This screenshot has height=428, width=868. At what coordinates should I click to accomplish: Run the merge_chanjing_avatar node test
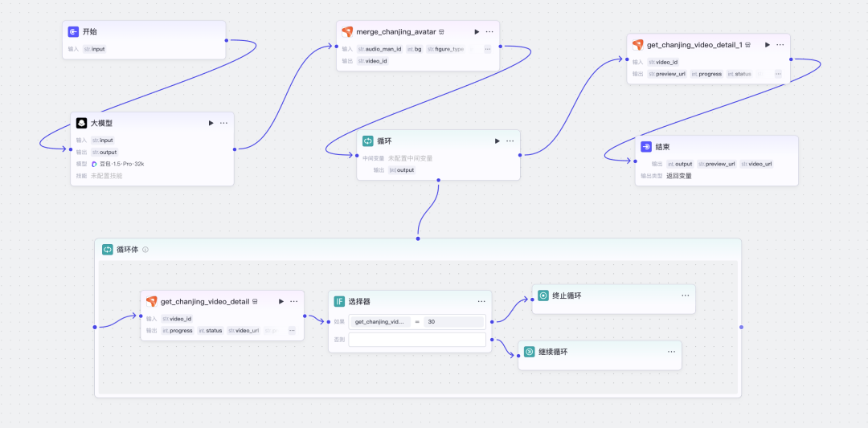(x=477, y=31)
